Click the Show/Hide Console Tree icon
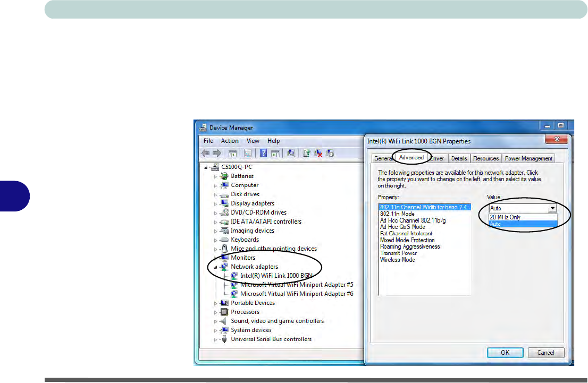The image size is (588, 383). pos(232,154)
